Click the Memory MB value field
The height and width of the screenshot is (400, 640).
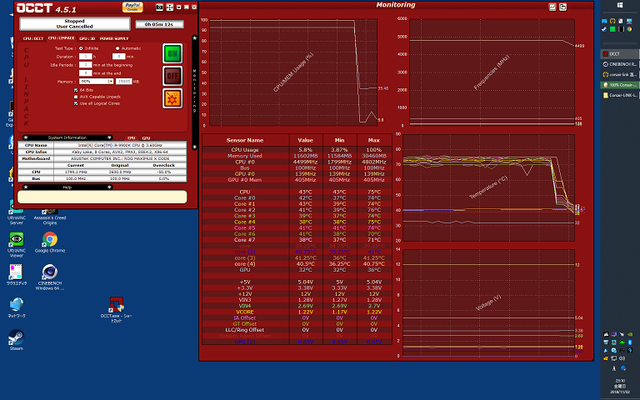click(x=124, y=82)
